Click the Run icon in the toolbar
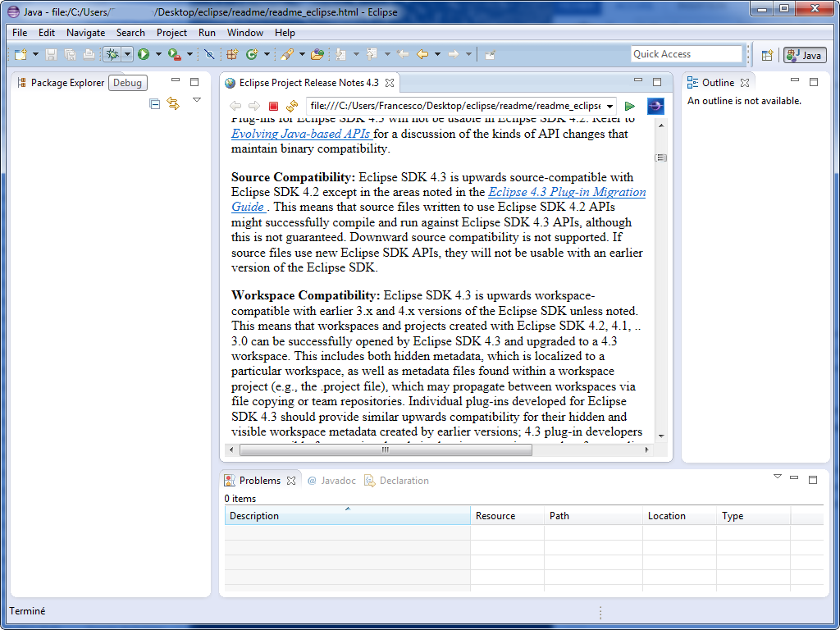840x630 pixels. pos(144,55)
